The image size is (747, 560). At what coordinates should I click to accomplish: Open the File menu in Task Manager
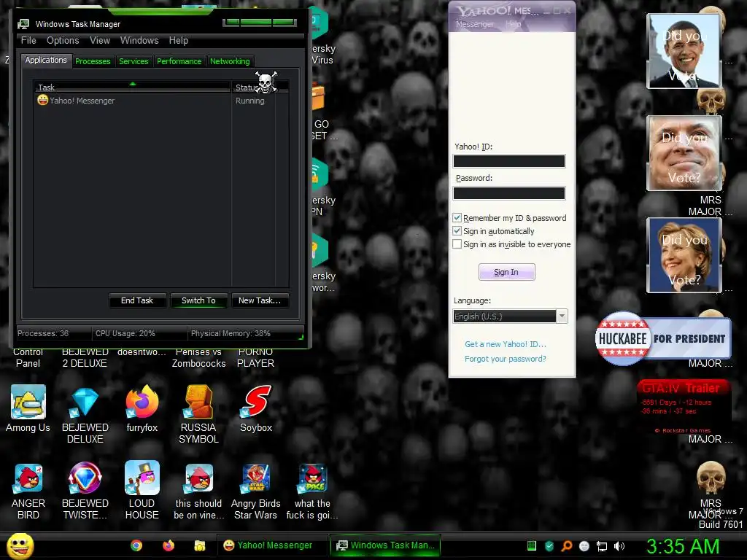point(28,41)
